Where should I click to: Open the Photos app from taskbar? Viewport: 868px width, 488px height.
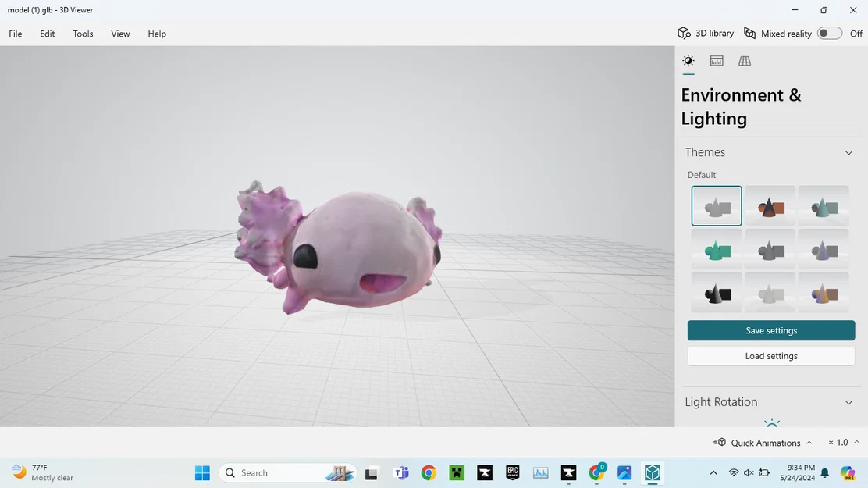[624, 473]
